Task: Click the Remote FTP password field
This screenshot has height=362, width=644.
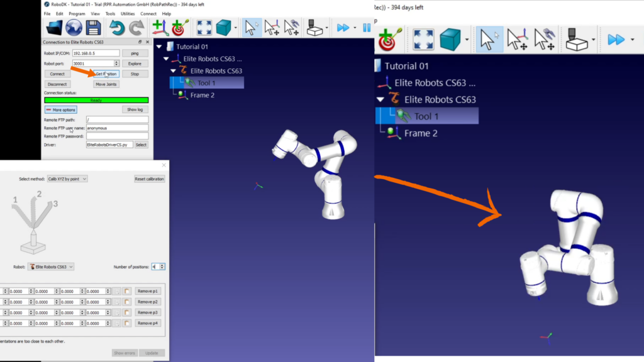Action: [117, 136]
